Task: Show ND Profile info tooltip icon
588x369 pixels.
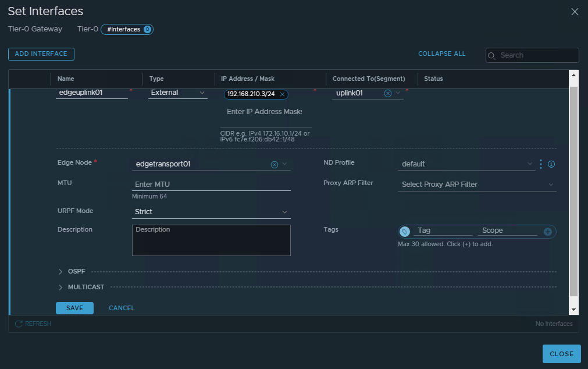Action: pos(551,164)
